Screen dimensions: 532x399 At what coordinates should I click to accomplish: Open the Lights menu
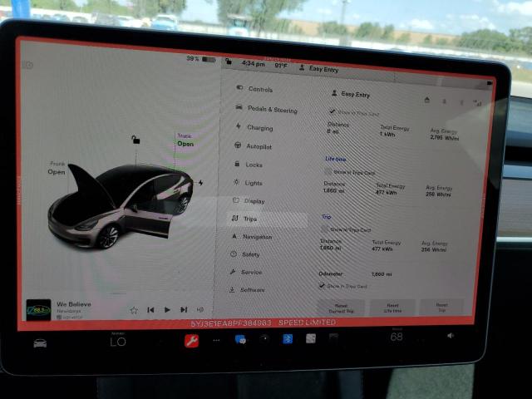(248, 183)
